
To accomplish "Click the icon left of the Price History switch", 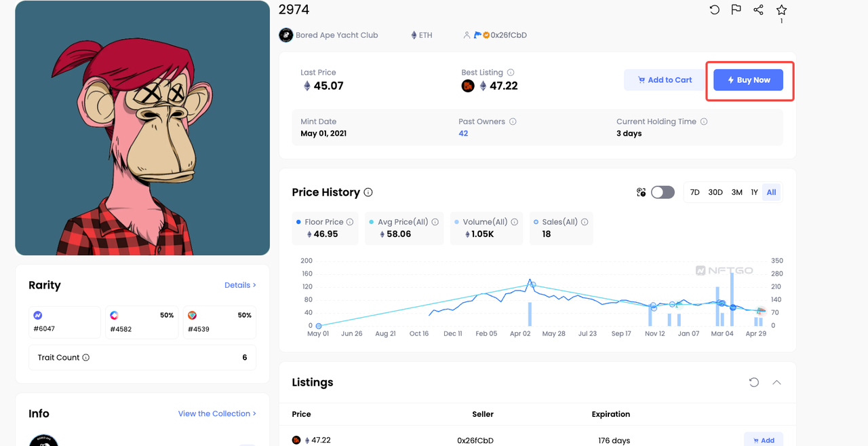I will [x=641, y=192].
